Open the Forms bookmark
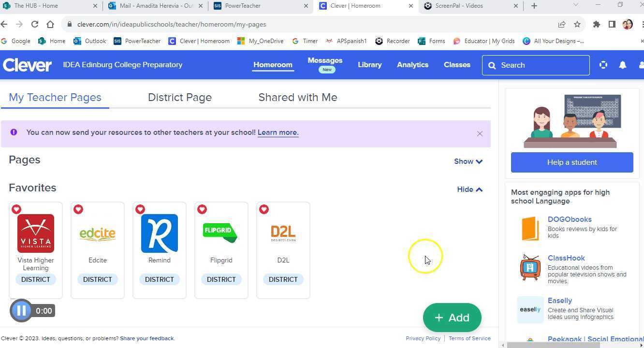 [x=431, y=41]
